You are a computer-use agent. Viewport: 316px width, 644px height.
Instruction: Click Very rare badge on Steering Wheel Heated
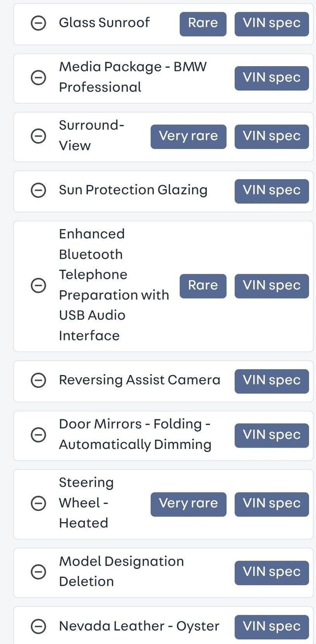pos(188,503)
